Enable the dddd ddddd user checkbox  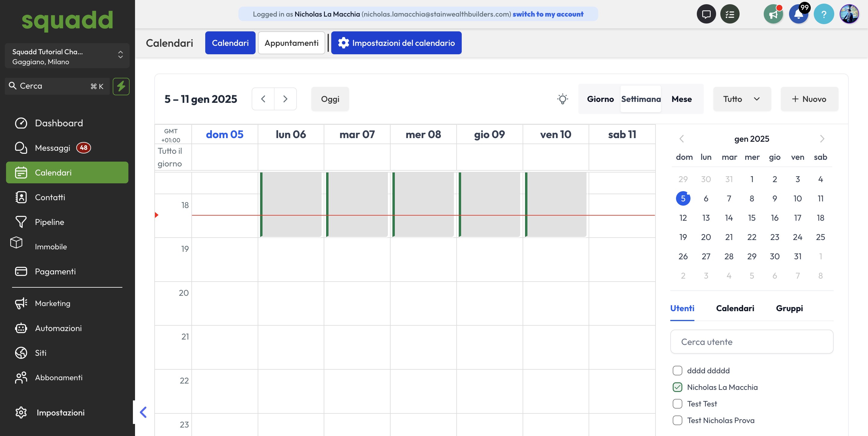677,371
